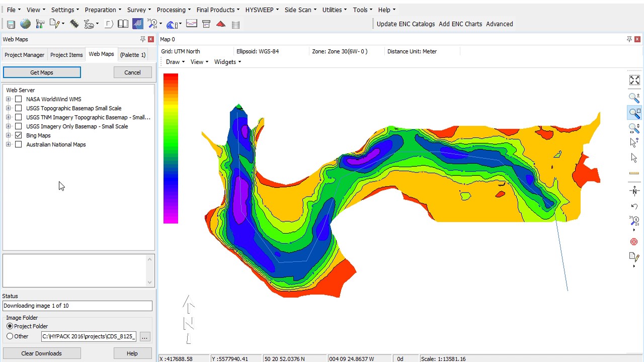Click the north arrow orientation icon

634,191
